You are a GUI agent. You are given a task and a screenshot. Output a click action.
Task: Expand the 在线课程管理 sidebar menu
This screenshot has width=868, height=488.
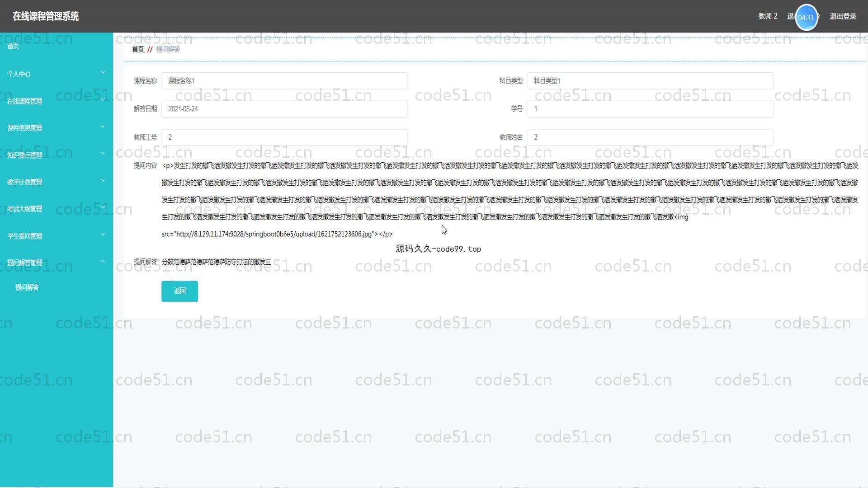(x=57, y=101)
